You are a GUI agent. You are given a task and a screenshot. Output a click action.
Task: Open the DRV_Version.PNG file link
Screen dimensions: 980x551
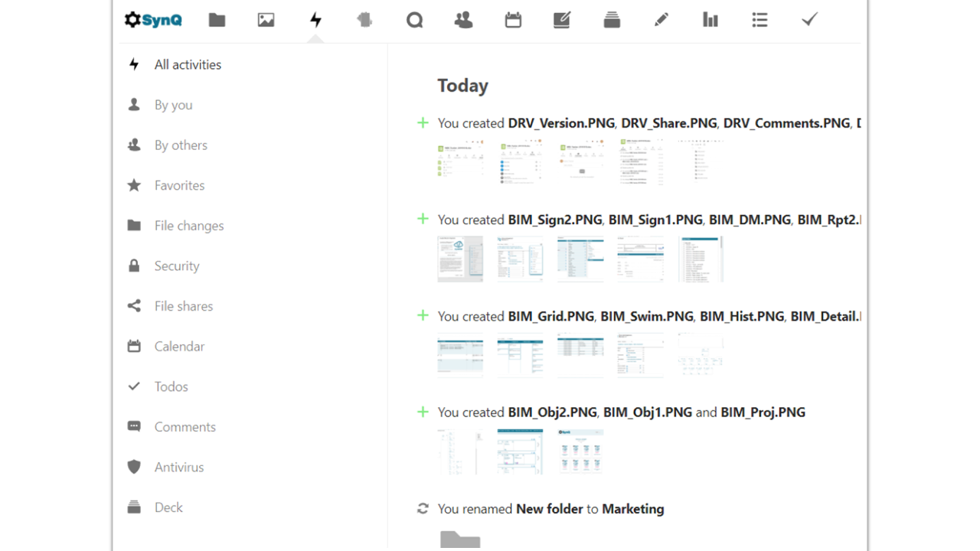(x=561, y=123)
